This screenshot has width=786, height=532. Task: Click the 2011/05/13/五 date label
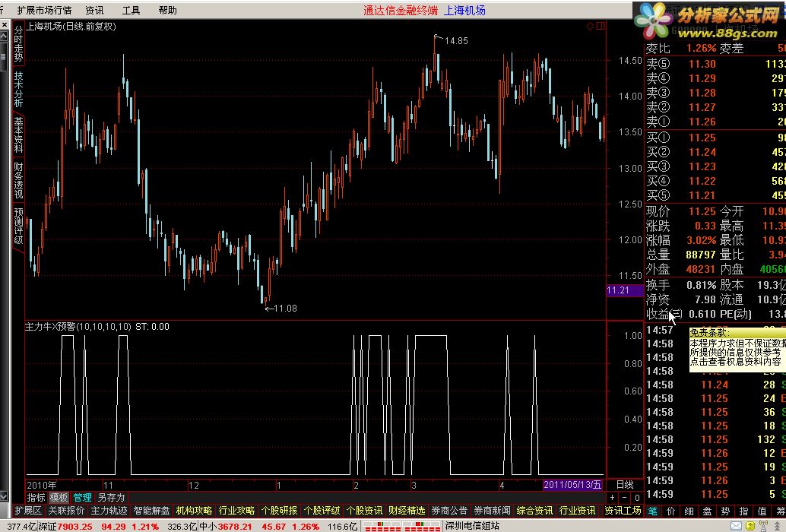pos(572,484)
